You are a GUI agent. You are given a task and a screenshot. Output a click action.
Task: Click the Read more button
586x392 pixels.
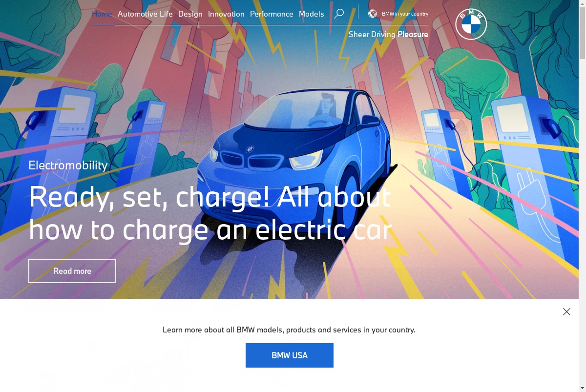pos(72,271)
